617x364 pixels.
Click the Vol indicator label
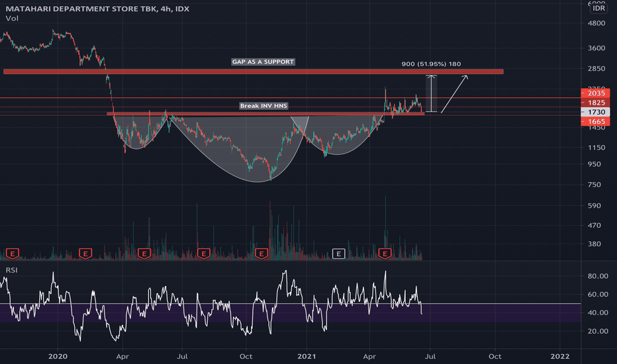tap(12, 18)
